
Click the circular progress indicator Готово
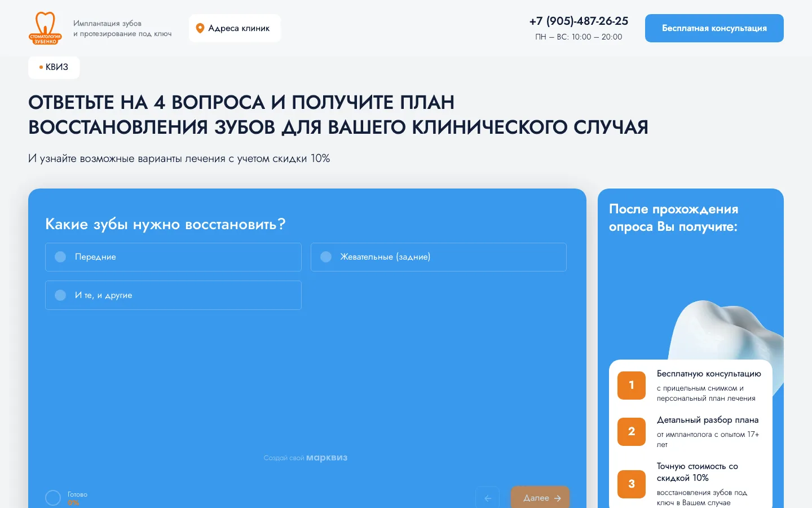click(53, 498)
